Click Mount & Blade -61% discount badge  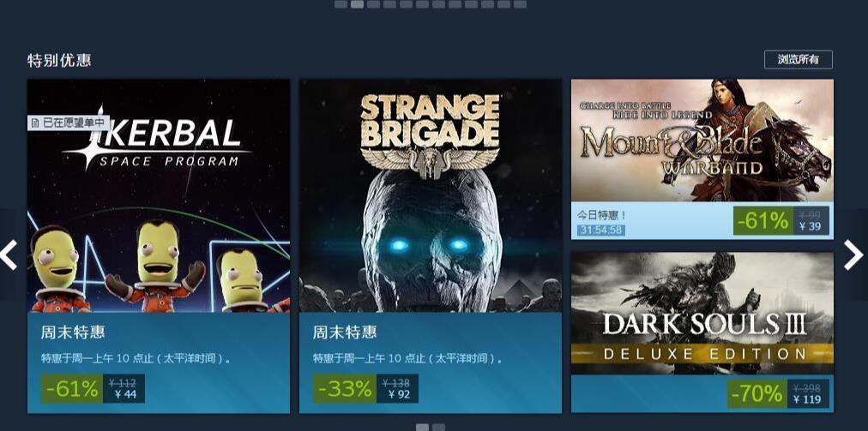pos(763,221)
